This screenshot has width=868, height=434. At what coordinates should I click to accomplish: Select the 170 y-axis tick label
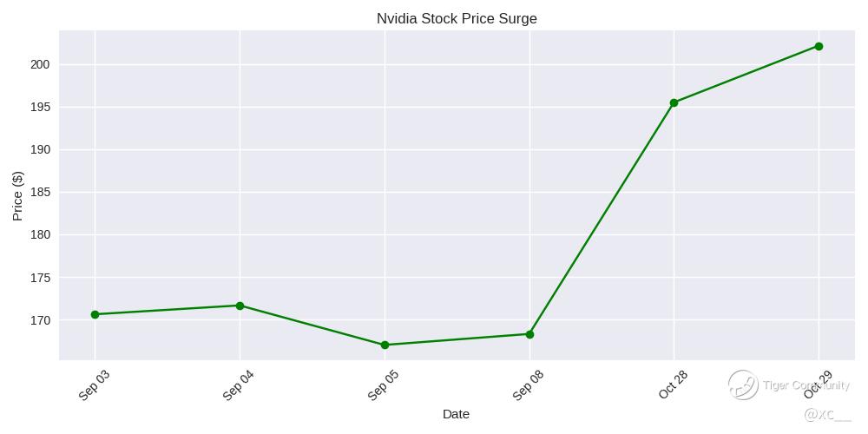click(41, 320)
